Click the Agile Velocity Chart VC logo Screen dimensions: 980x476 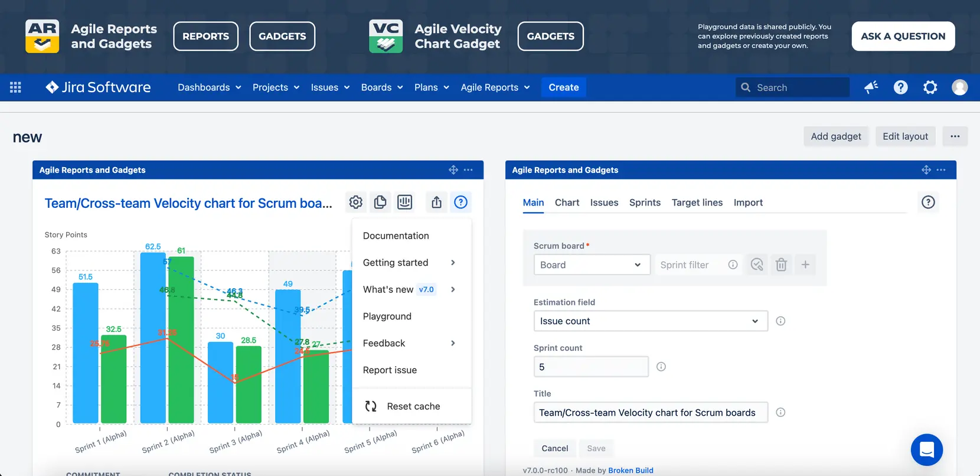click(x=386, y=36)
